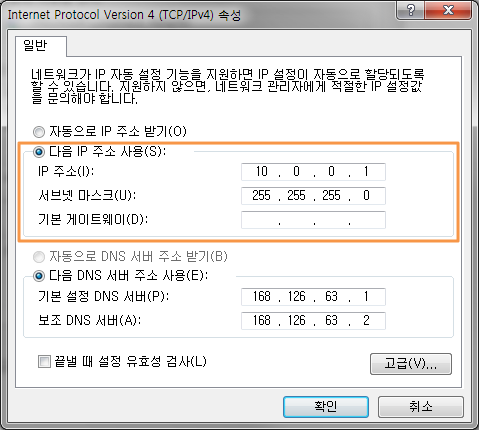
Task: Click the help question mark button
Action: click(411, 10)
